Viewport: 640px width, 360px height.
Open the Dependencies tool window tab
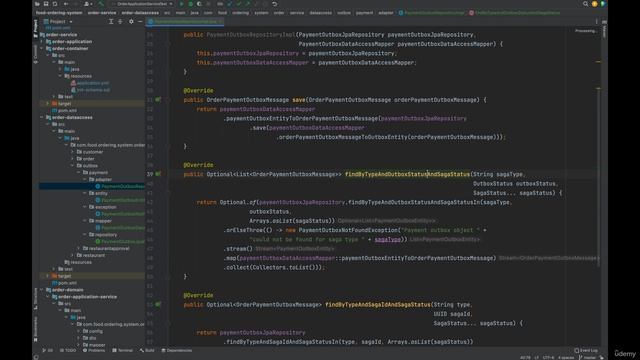point(177,350)
